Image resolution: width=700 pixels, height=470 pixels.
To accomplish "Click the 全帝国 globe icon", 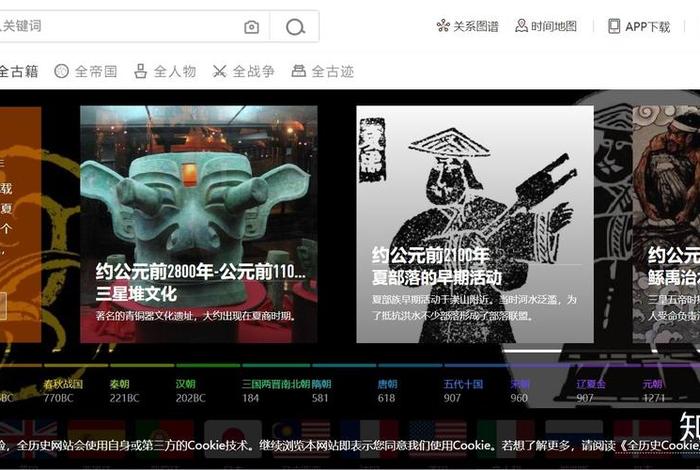I will tap(61, 71).
